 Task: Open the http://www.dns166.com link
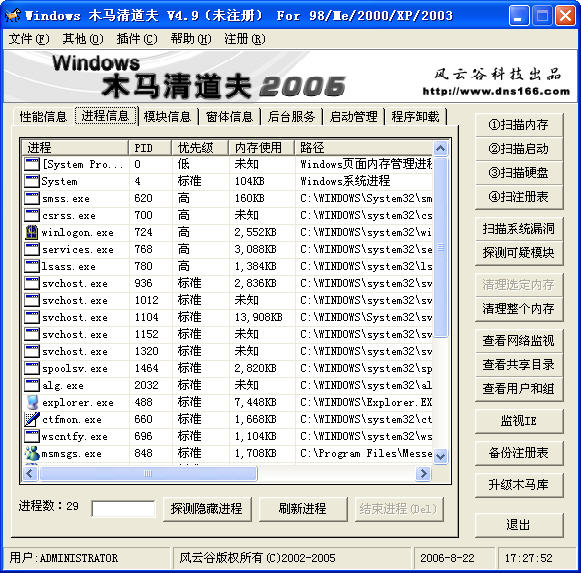click(496, 91)
